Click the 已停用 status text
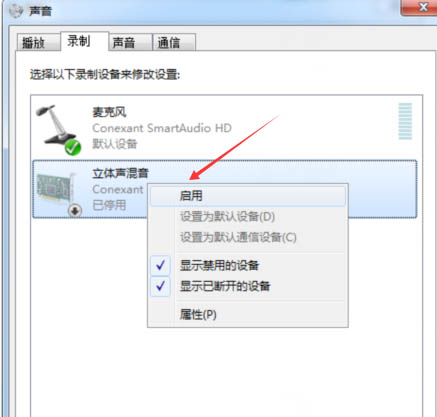This screenshot has width=437, height=417. click(x=109, y=205)
